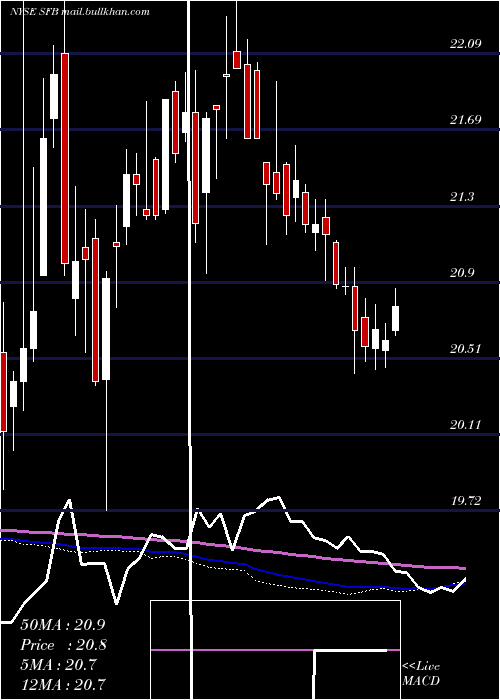Viewport: 500px width, 700px height.
Task: Click the NYSE SFB mail.bullkhan.com chart title
Action: pyautogui.click(x=80, y=12)
